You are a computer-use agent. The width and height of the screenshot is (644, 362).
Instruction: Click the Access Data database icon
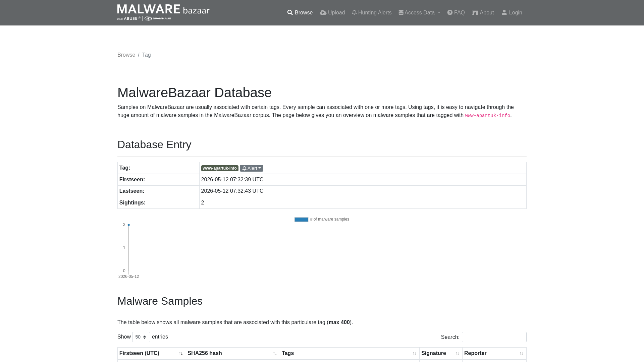[401, 13]
